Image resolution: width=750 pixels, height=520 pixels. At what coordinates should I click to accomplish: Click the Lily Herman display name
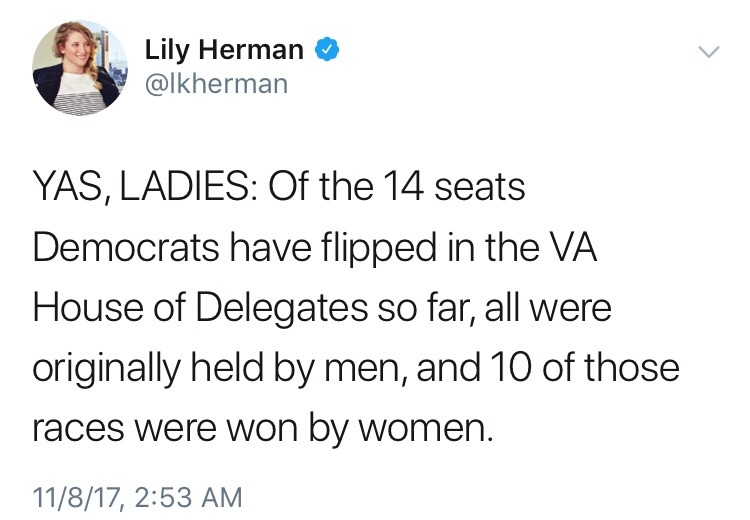226,49
